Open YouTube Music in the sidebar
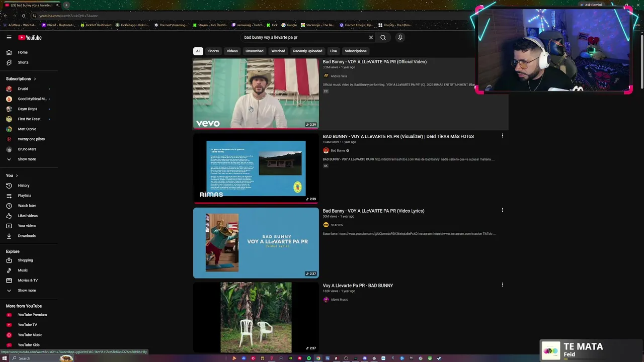Screen dimensions: 644x362 (28, 335)
